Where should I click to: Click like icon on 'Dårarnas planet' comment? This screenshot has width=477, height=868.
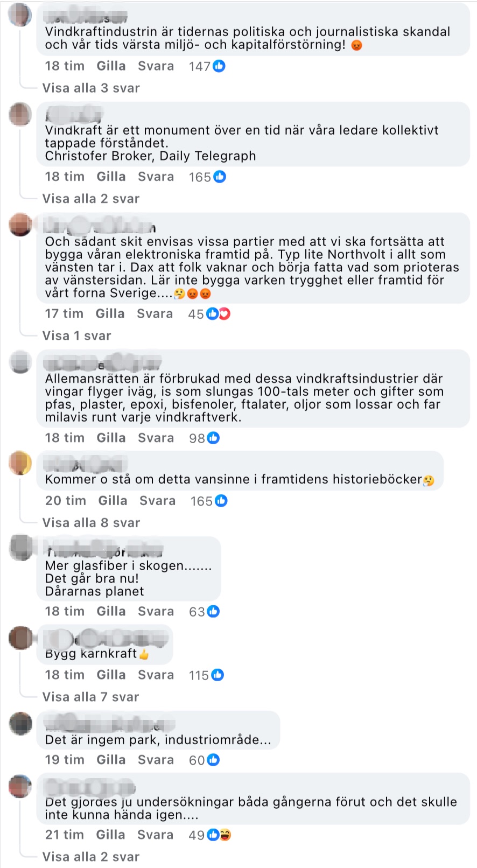coord(214,612)
